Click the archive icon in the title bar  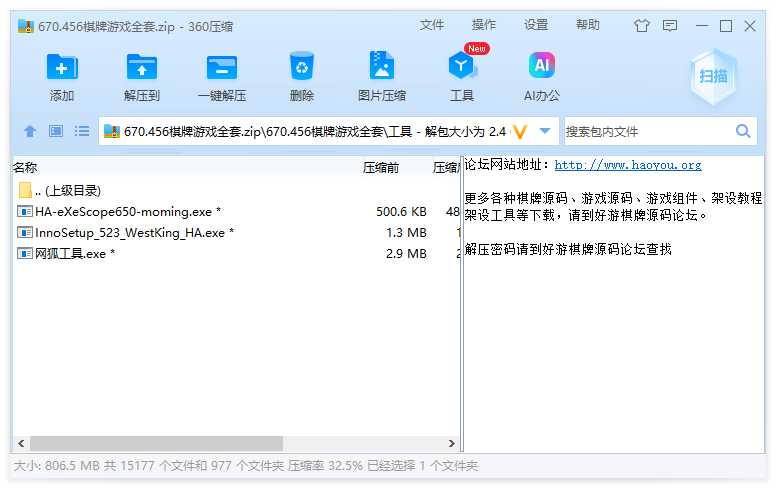[25, 26]
